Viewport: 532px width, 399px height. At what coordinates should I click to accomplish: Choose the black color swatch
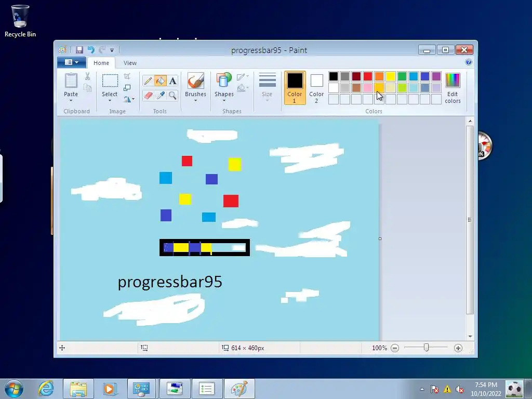pos(334,76)
